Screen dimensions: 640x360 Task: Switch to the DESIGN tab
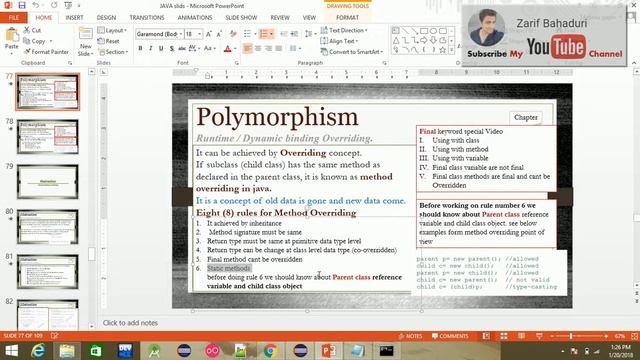click(x=106, y=18)
